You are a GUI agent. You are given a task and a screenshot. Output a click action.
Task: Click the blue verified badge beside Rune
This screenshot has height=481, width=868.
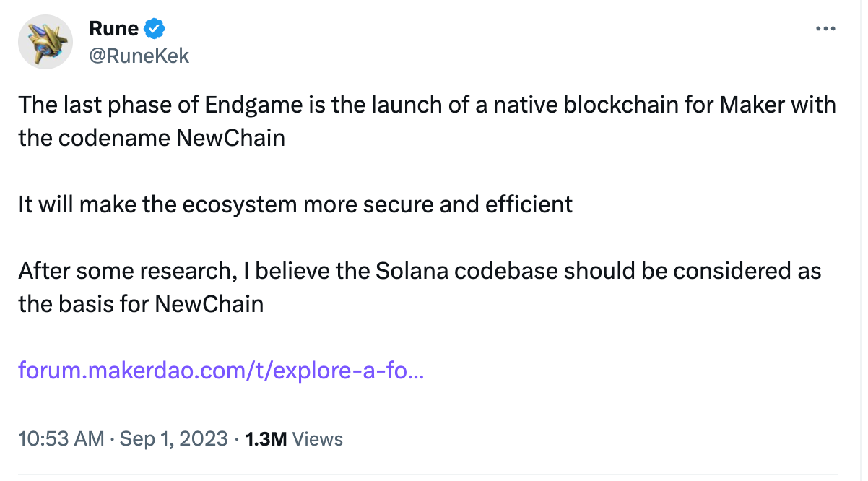pos(155,29)
